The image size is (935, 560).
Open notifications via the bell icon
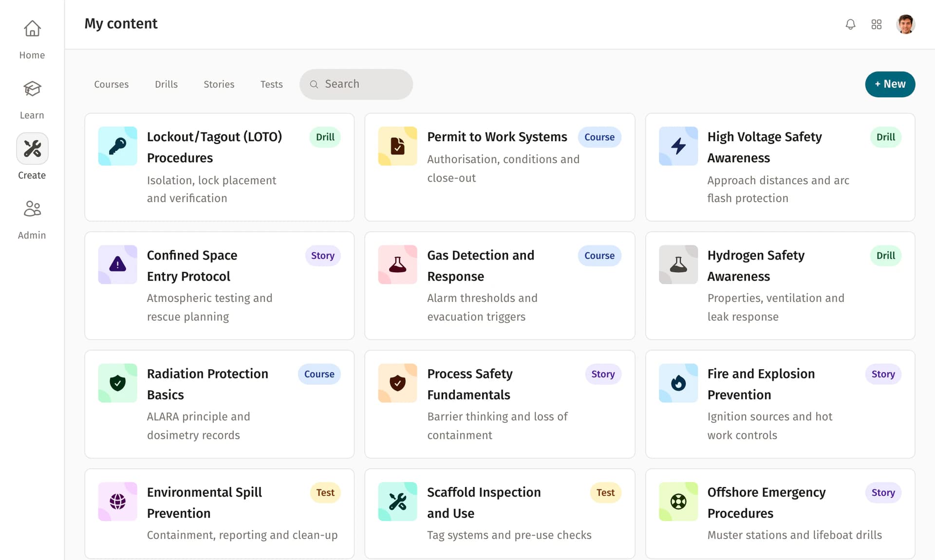point(850,24)
